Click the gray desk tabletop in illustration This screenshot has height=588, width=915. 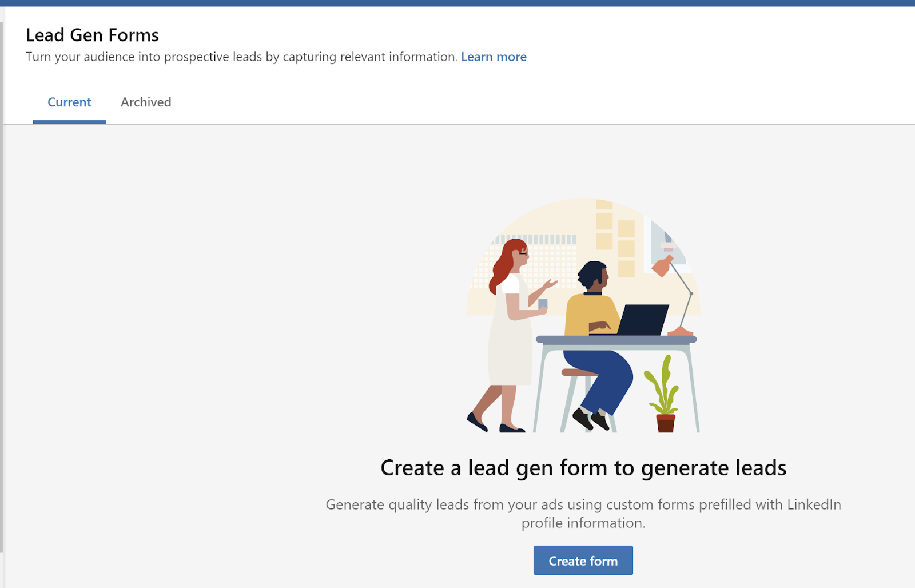[616, 340]
